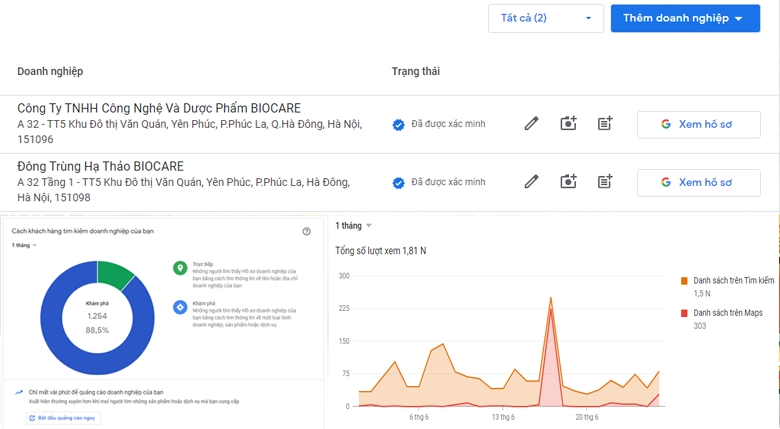Add photo for Công Ty TNHH BIOCARE

tap(568, 123)
